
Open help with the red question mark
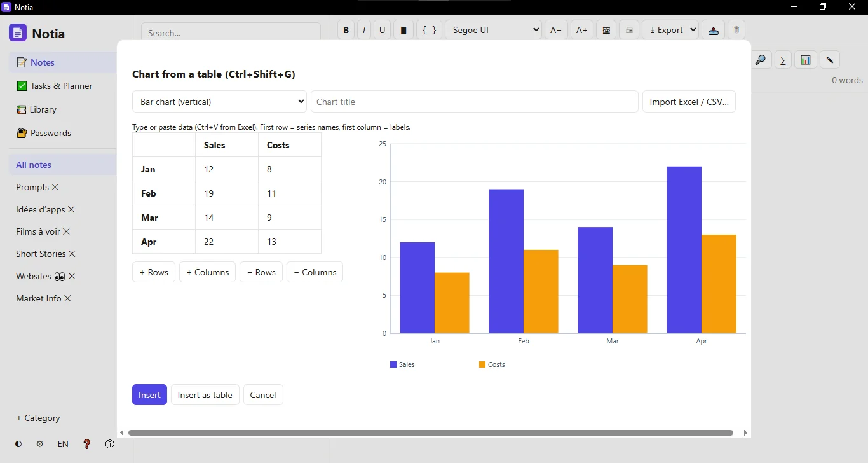[x=87, y=445]
